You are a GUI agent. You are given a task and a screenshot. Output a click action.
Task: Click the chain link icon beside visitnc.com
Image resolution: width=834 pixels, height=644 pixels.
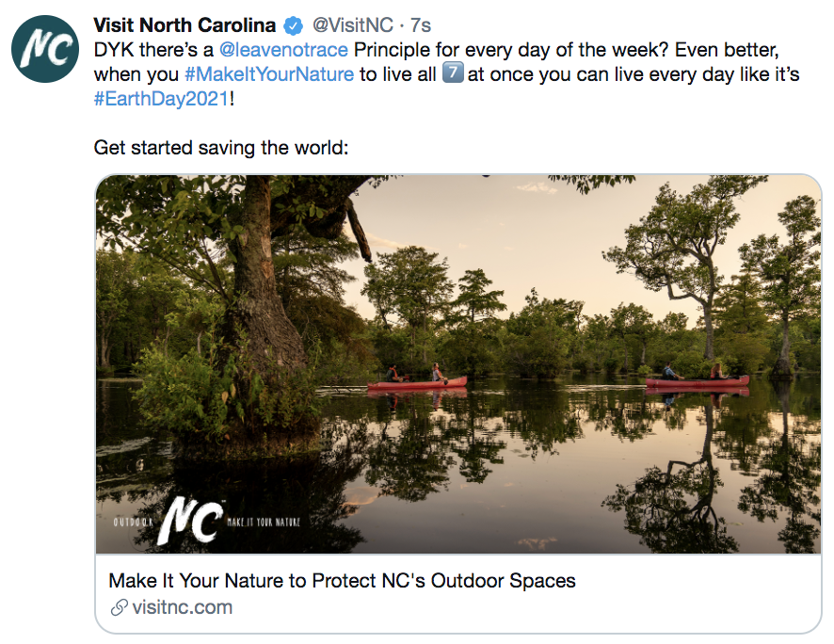119,607
